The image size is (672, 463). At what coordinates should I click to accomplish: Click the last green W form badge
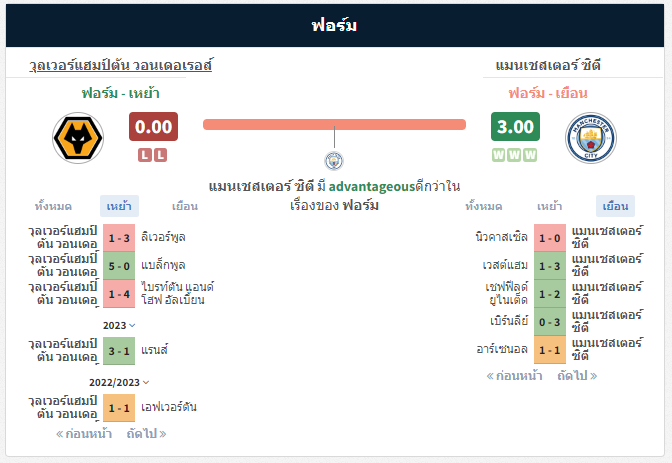tap(530, 155)
